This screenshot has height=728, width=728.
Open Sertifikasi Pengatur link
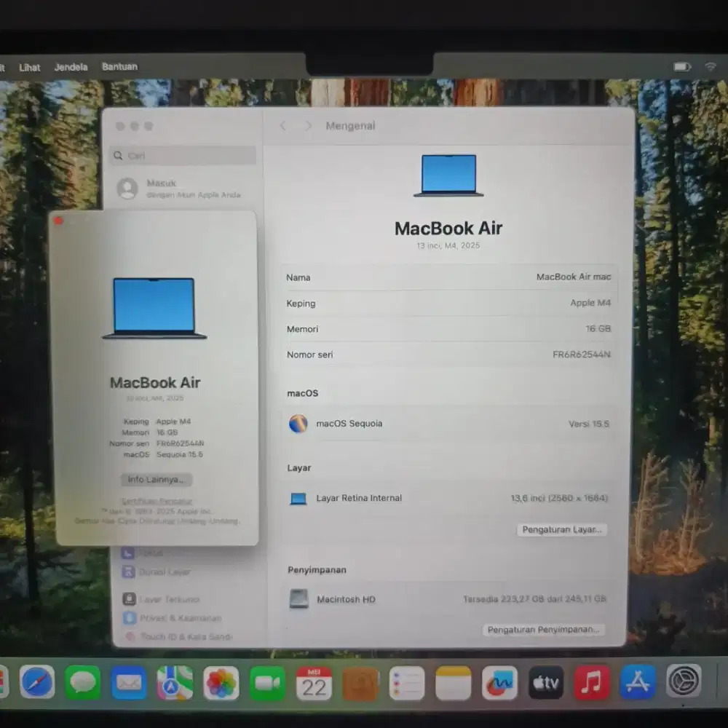(157, 501)
